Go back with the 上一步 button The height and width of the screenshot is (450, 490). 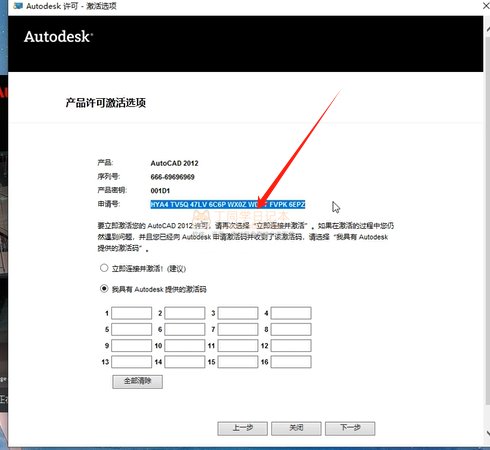pos(243,428)
